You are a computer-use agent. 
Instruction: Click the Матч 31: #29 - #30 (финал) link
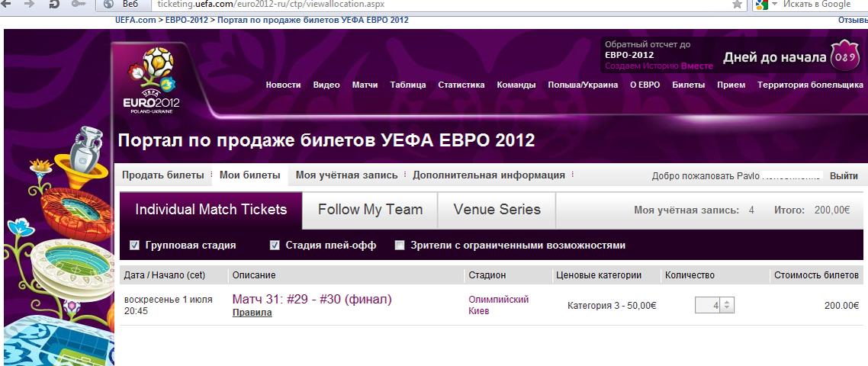point(312,300)
